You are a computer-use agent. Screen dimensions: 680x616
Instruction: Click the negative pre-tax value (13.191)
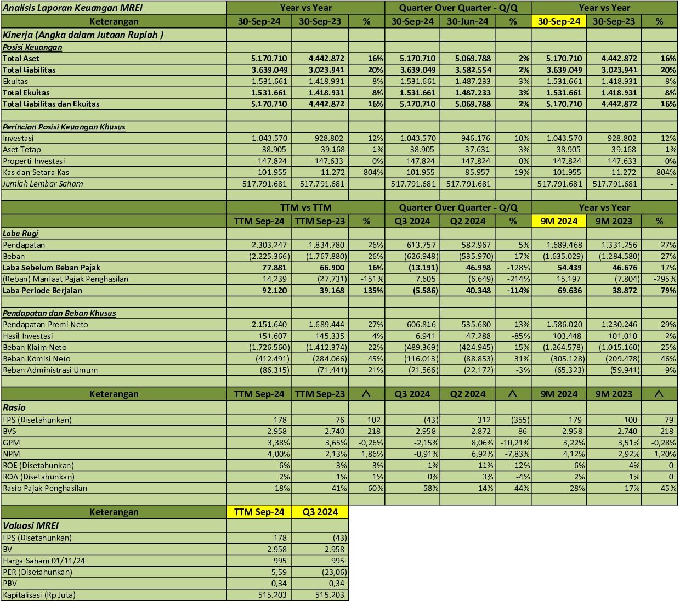tap(422, 268)
